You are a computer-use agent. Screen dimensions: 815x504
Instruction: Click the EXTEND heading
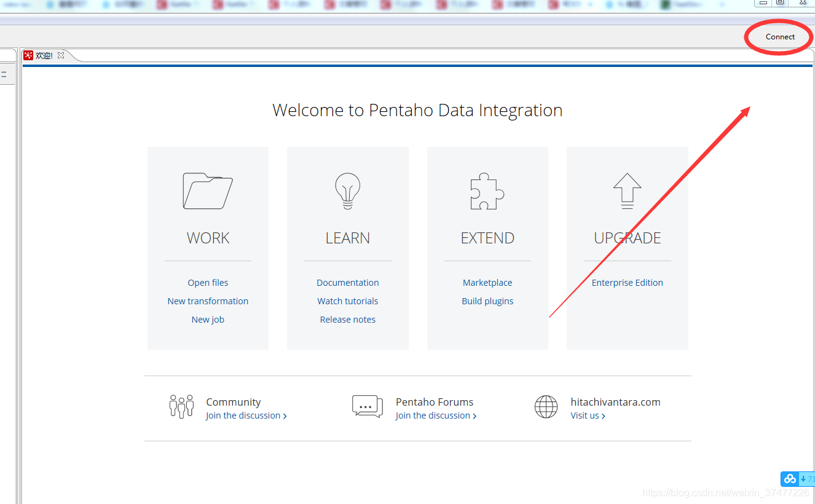click(x=487, y=238)
